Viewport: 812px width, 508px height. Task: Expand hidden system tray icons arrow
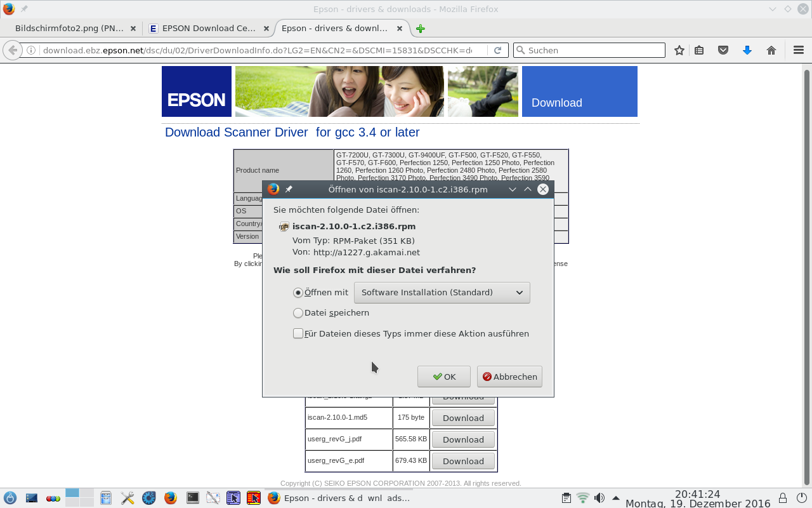tap(615, 497)
